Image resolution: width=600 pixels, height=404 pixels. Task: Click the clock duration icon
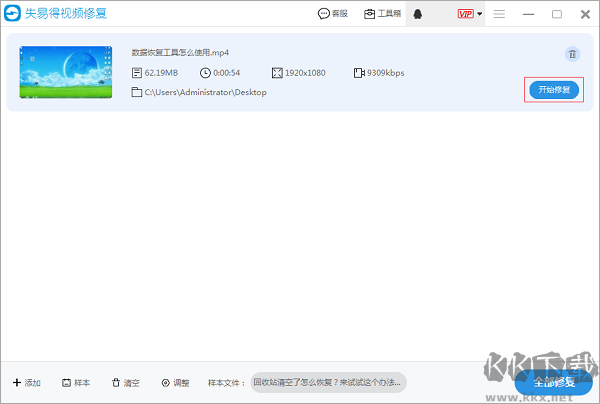pos(205,73)
